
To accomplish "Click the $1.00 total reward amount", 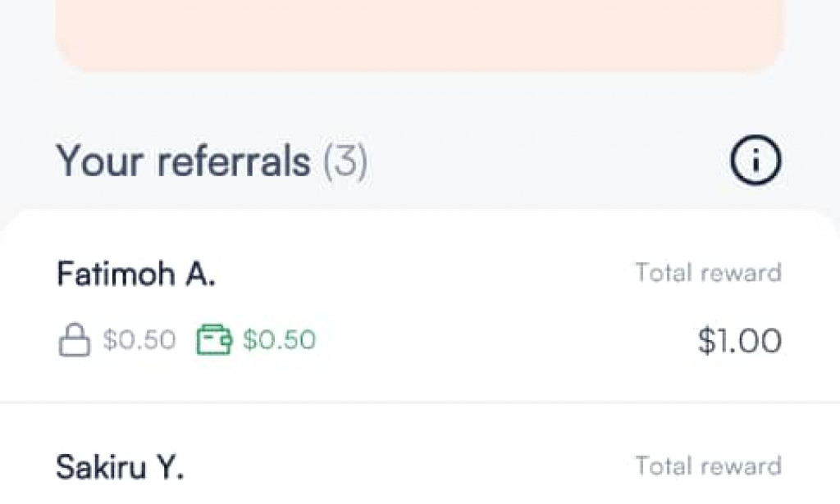I will tap(739, 341).
